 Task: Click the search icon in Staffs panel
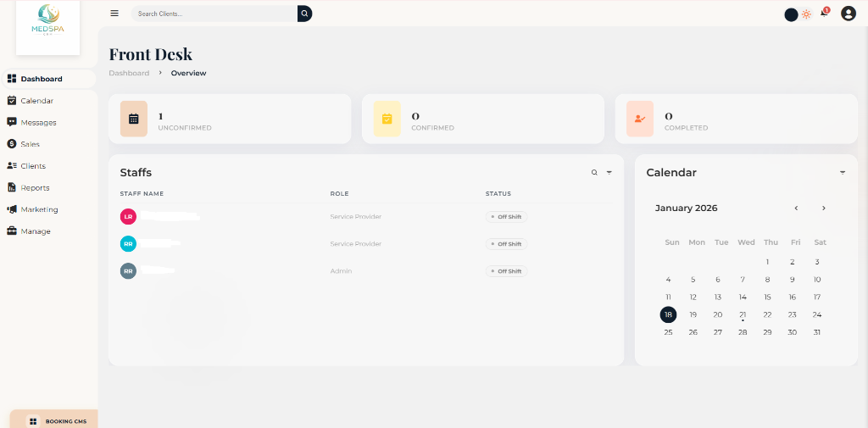pos(594,173)
